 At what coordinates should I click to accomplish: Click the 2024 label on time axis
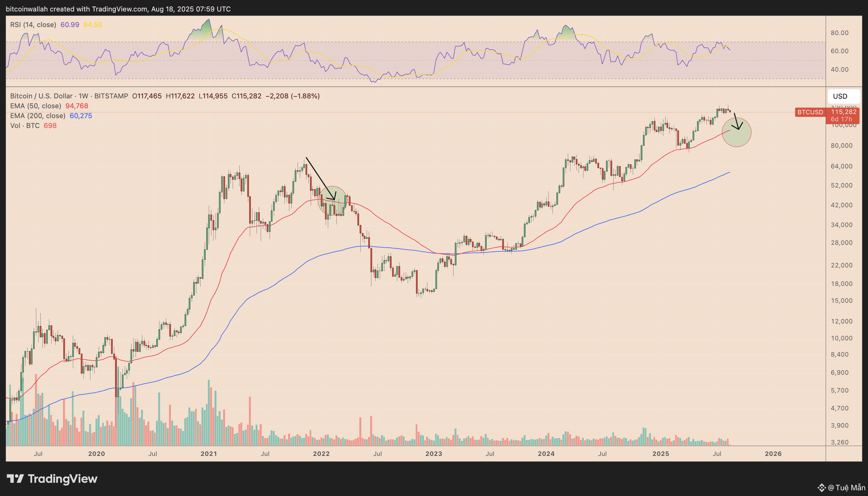pos(546,454)
